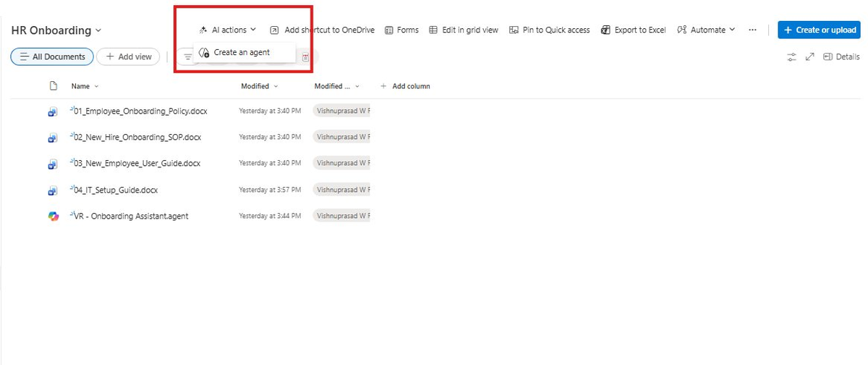Viewport: 868px width, 365px height.
Task: Open 01_Employee_Onboarding_Policy.docx
Action: 140,112
